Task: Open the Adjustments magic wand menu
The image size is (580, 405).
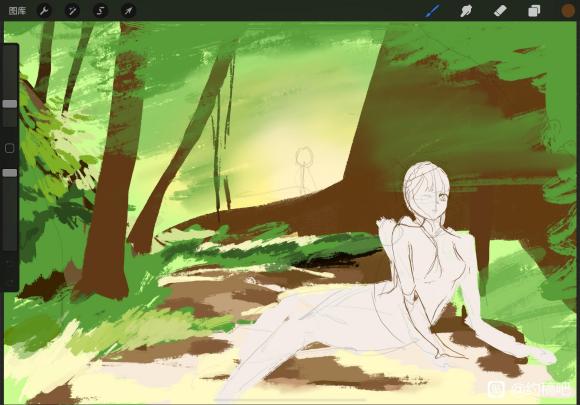Action: click(72, 11)
